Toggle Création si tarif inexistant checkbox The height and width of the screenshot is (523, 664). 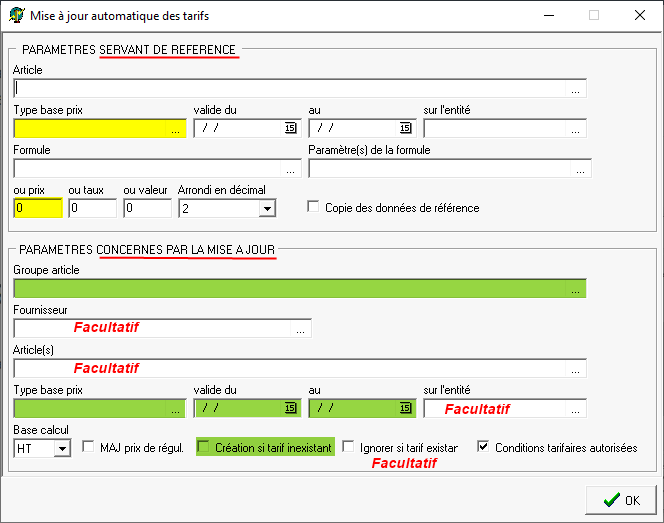tap(204, 448)
